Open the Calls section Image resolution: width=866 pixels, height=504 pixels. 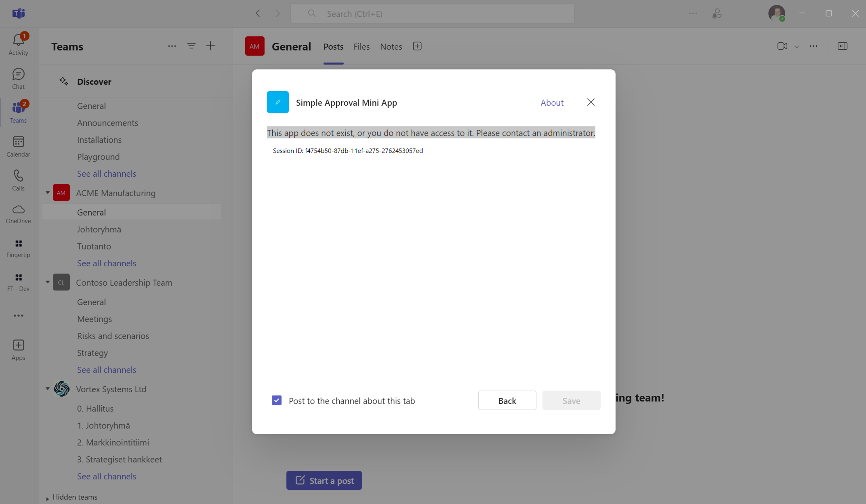(18, 180)
